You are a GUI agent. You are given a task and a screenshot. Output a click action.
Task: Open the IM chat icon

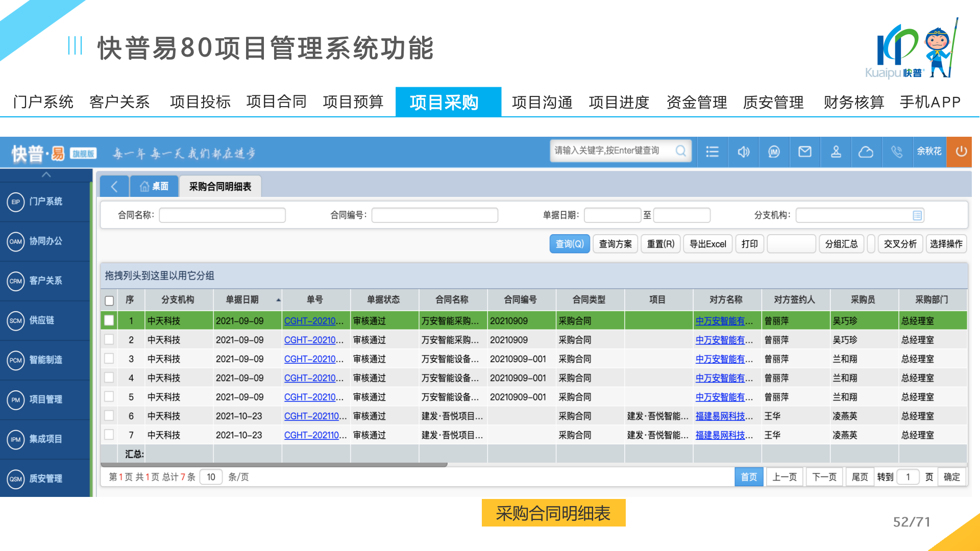point(774,152)
